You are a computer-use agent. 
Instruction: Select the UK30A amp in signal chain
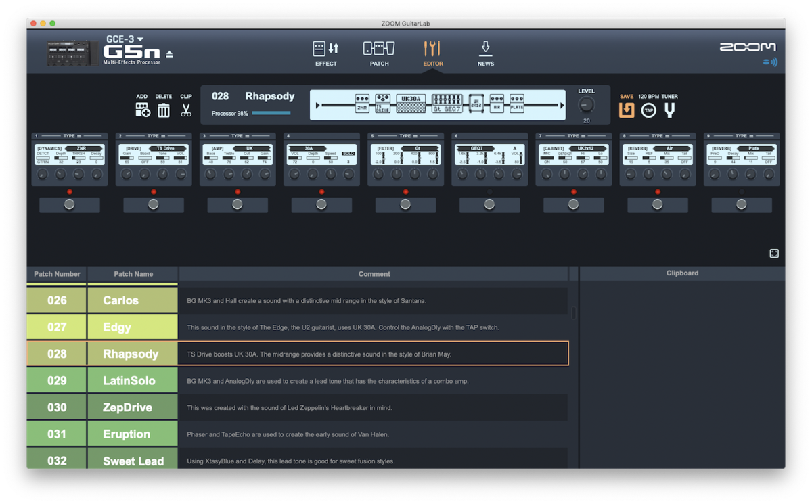(411, 104)
